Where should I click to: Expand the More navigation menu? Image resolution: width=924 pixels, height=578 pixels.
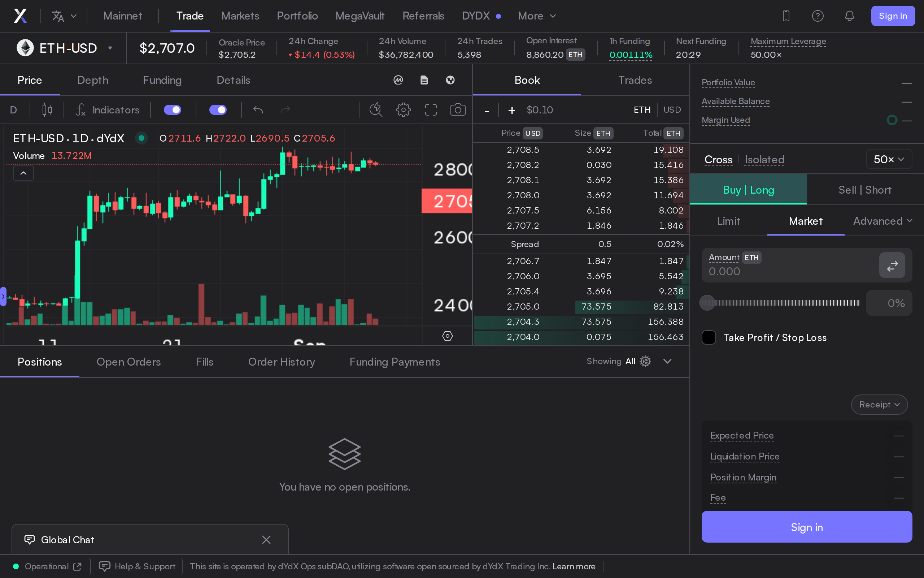[537, 16]
